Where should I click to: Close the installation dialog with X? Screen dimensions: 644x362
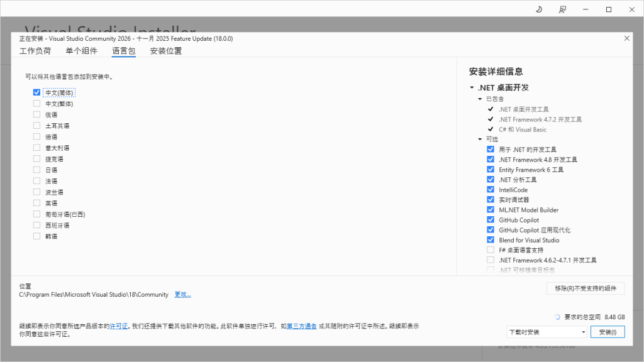pos(626,38)
